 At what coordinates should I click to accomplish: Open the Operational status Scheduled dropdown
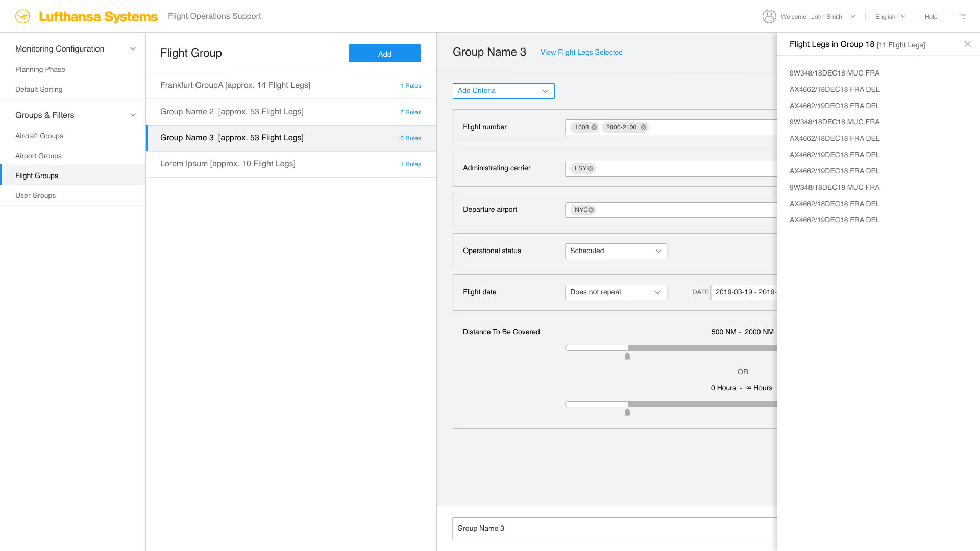616,251
